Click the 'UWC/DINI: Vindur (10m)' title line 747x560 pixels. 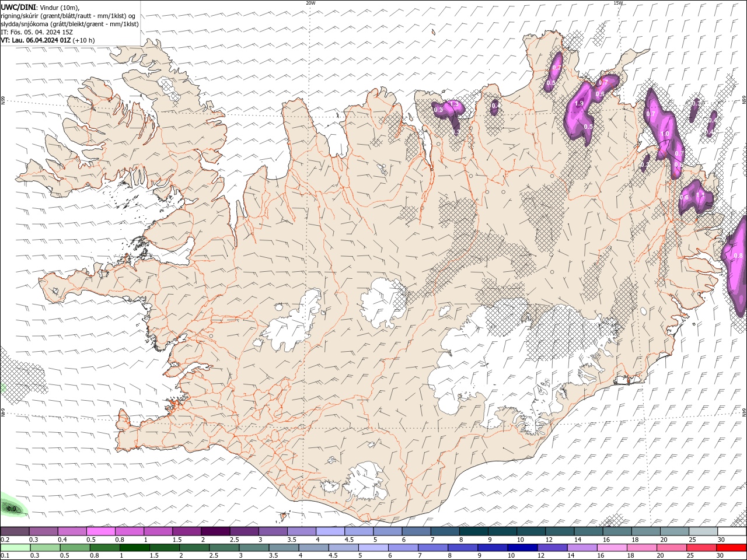click(40, 7)
